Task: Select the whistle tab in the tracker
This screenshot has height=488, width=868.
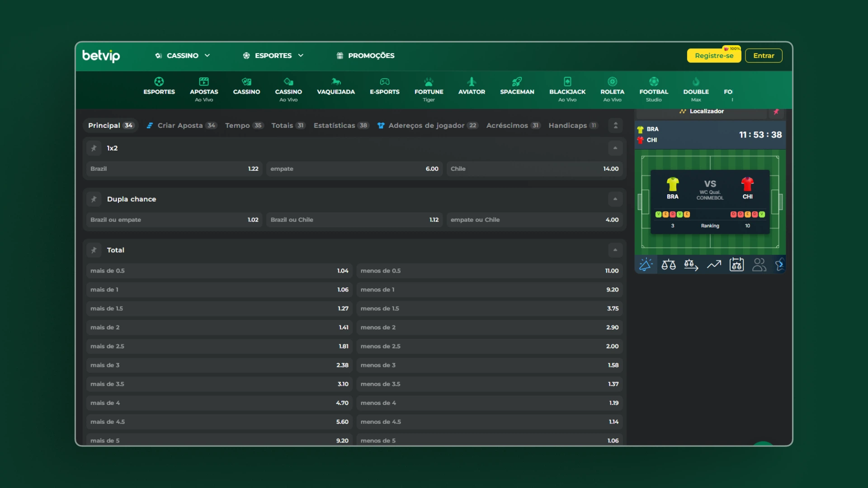Action: (646, 265)
